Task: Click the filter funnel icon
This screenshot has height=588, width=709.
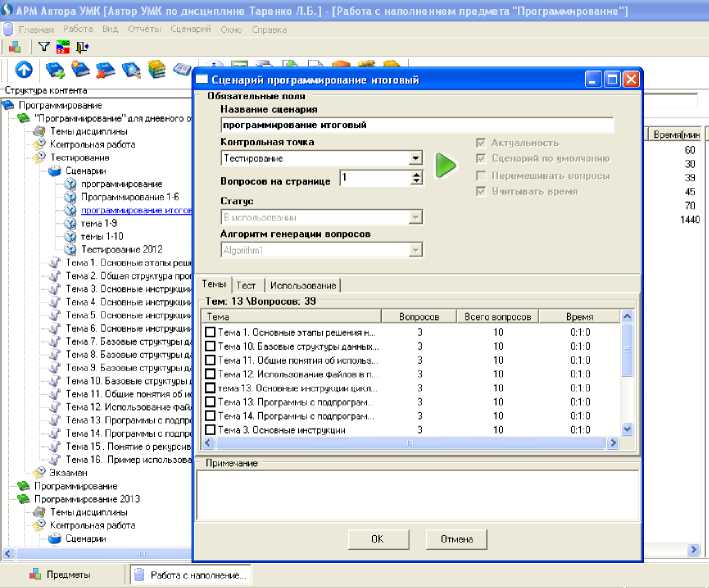Action: click(43, 47)
